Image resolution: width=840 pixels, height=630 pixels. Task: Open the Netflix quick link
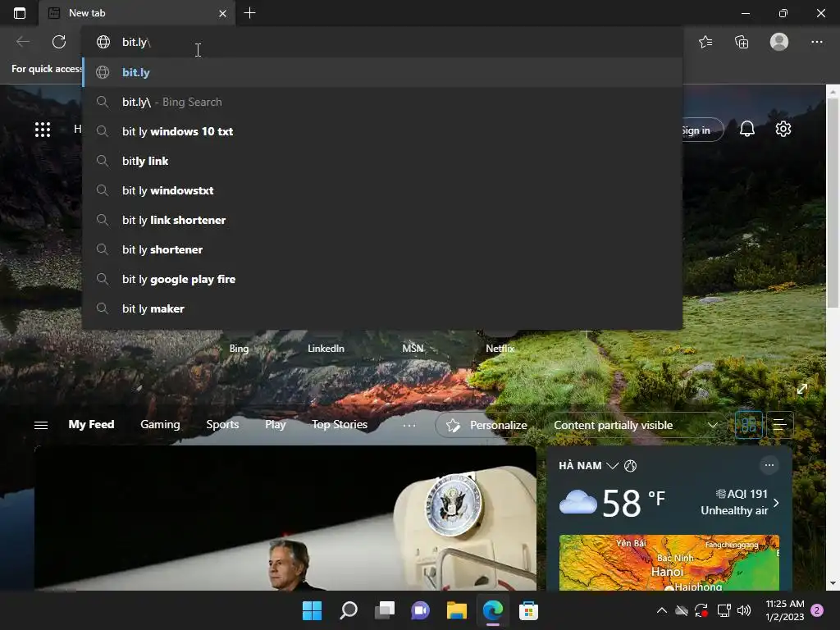tap(500, 348)
